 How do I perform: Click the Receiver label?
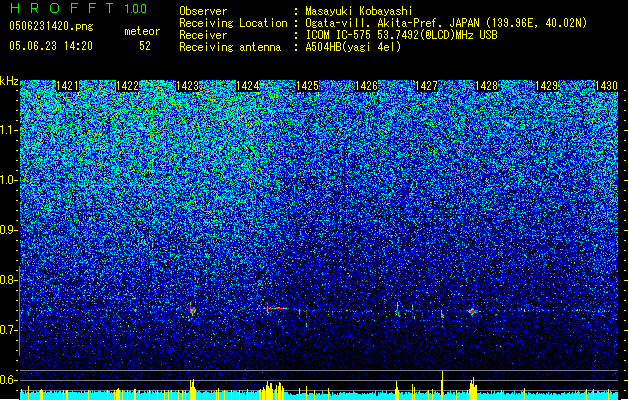click(203, 35)
